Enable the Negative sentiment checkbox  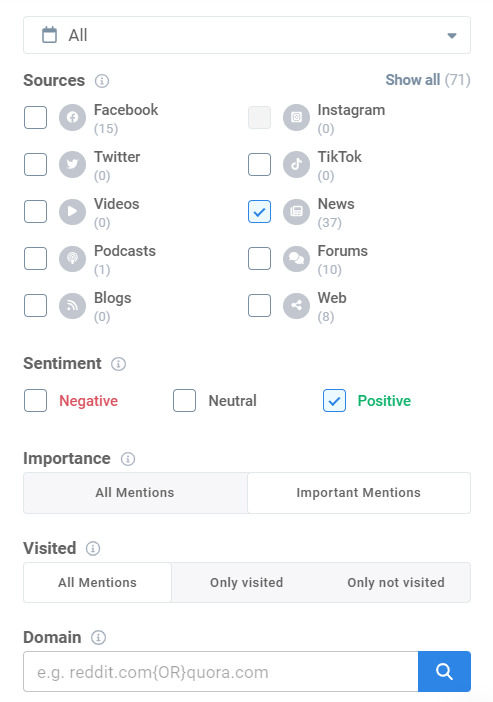(35, 400)
